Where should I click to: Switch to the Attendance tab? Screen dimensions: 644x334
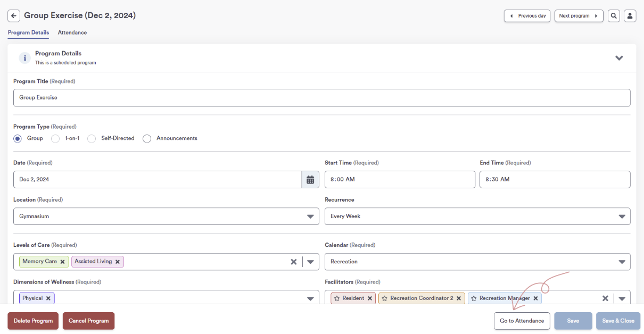72,32
